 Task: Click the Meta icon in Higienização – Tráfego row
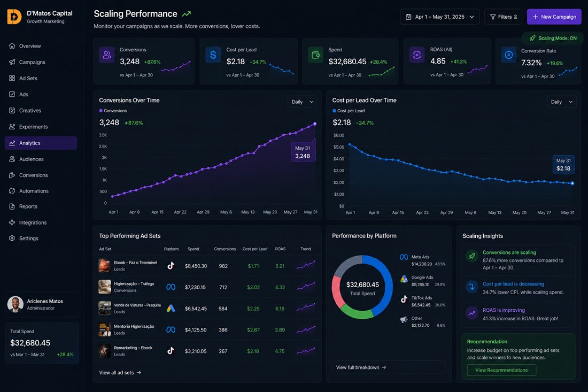point(171,287)
